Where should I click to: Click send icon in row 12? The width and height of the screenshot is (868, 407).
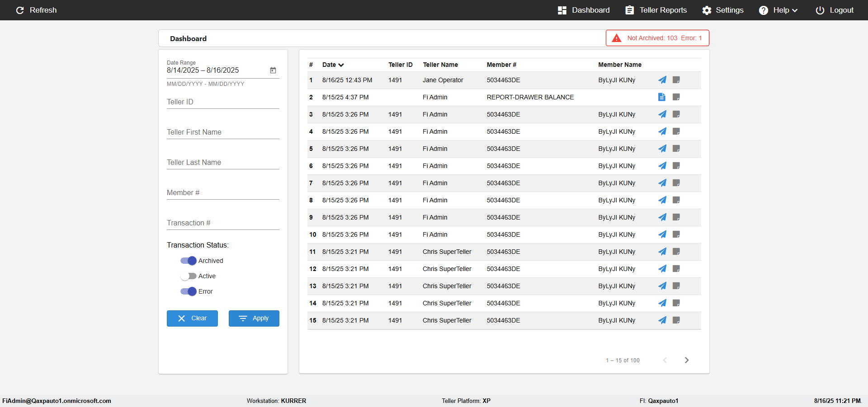point(662,269)
